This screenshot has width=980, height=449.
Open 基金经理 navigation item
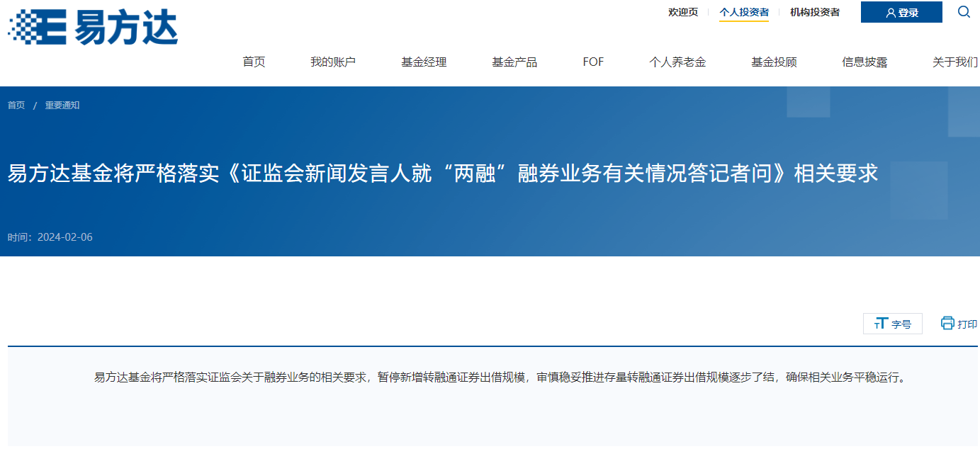coord(424,62)
